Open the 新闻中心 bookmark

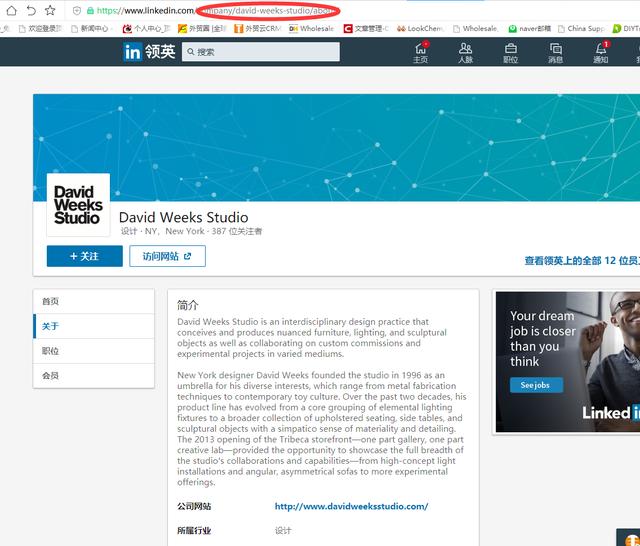[90, 29]
